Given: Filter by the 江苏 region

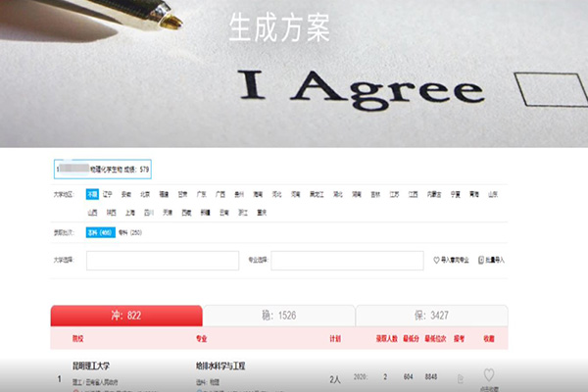Looking at the screenshot, I should click(394, 194).
